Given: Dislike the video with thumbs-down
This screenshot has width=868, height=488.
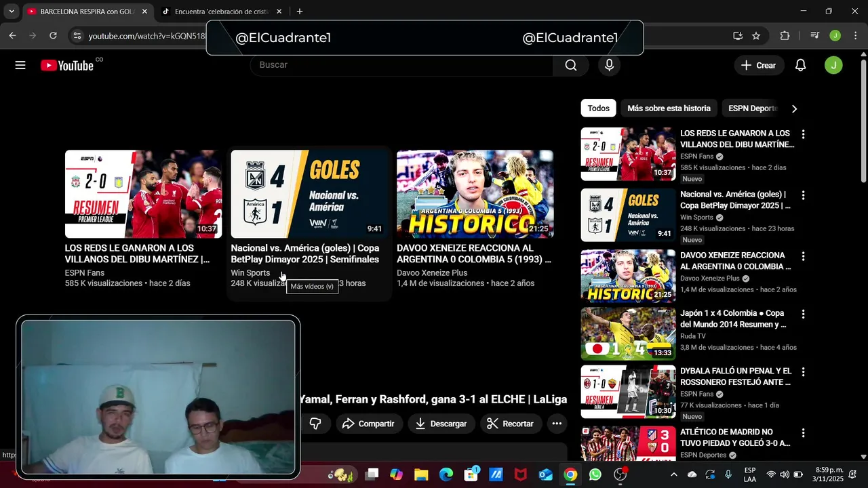Looking at the screenshot, I should 315,424.
